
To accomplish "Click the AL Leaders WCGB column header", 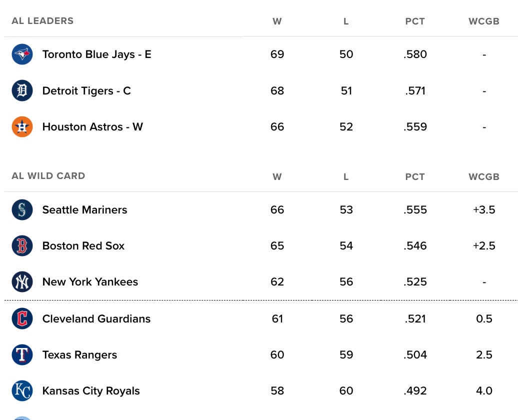I will click(x=484, y=21).
